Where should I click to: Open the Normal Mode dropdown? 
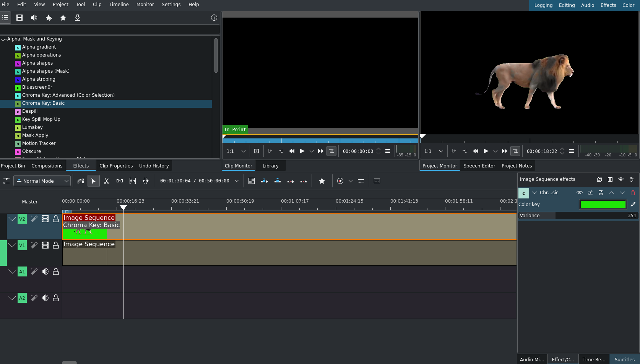[x=42, y=181]
